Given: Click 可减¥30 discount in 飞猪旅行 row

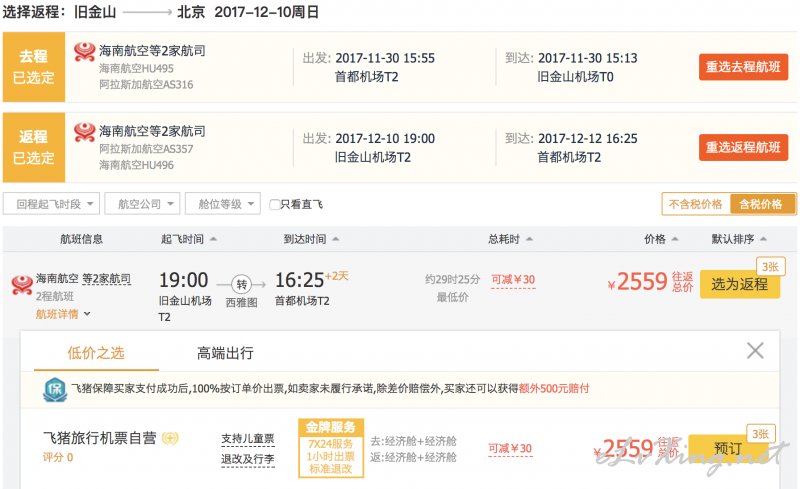Looking at the screenshot, I should [x=510, y=449].
